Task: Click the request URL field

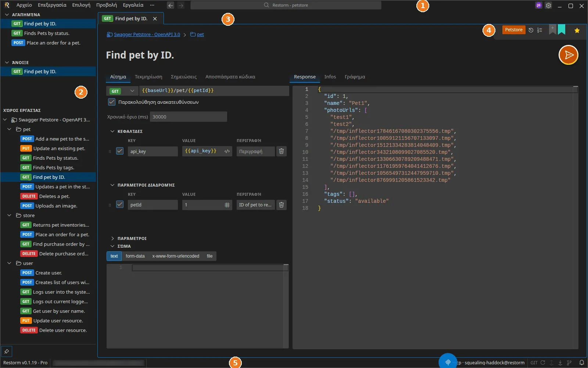Action: [x=214, y=91]
